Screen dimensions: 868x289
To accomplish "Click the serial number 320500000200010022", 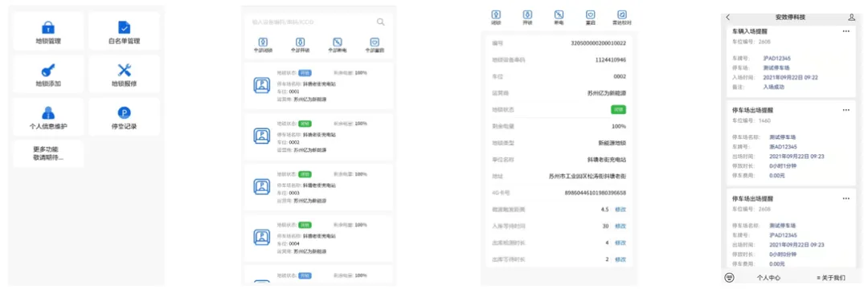I will tap(599, 43).
